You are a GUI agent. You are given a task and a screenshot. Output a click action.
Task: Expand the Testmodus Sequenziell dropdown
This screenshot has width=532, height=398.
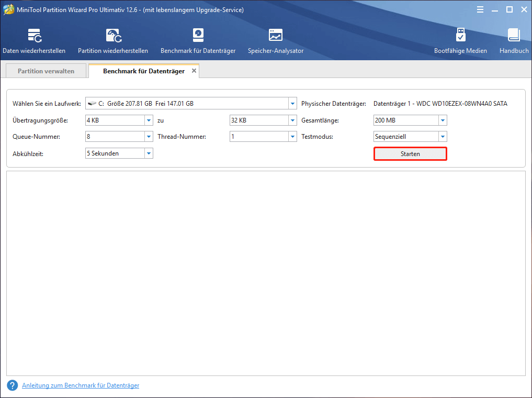tap(443, 137)
